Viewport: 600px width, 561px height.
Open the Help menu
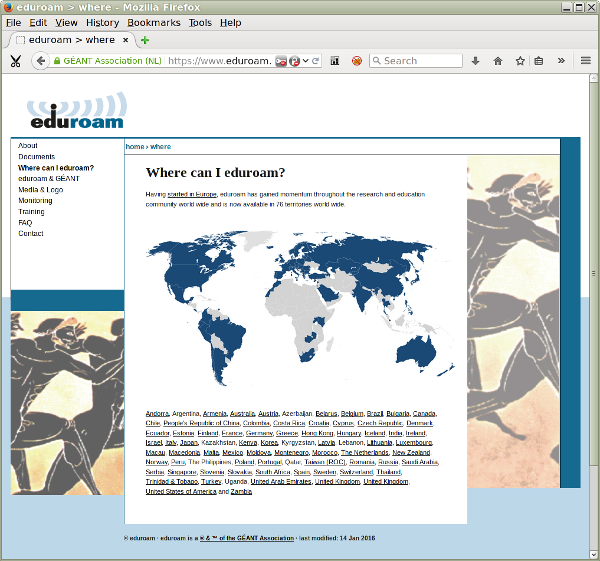(230, 23)
